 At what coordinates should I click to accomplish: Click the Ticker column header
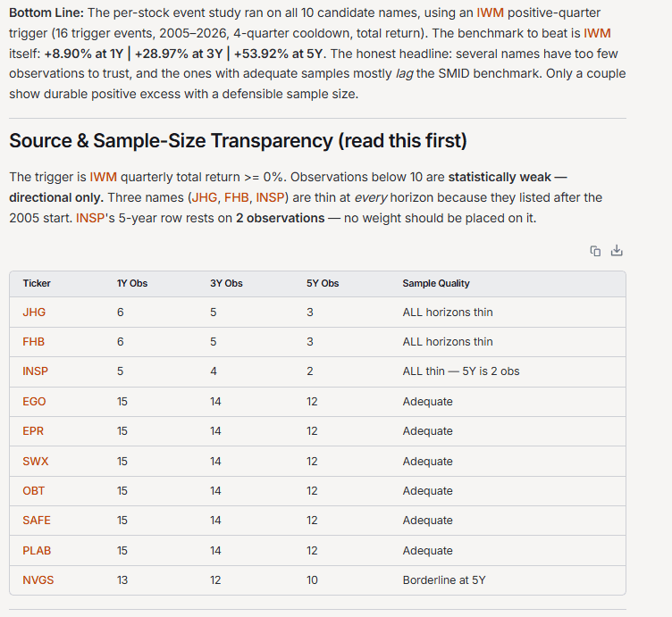37,283
